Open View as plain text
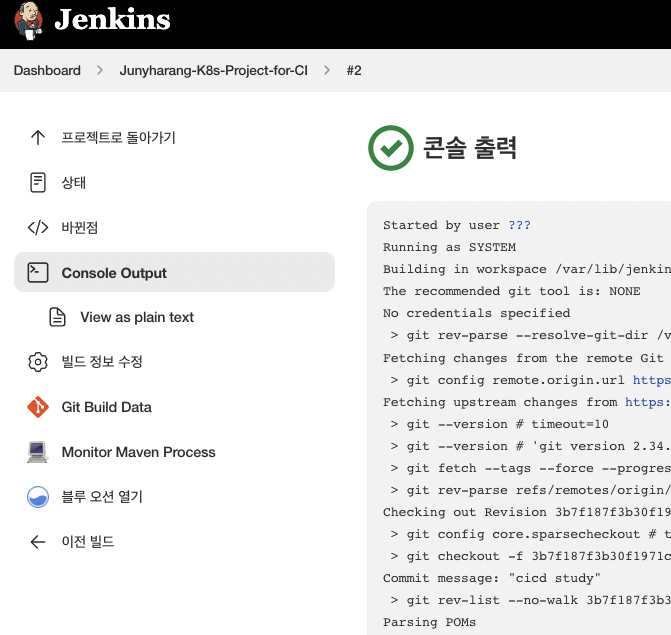Screen dimensions: 671x635 [x=137, y=317]
